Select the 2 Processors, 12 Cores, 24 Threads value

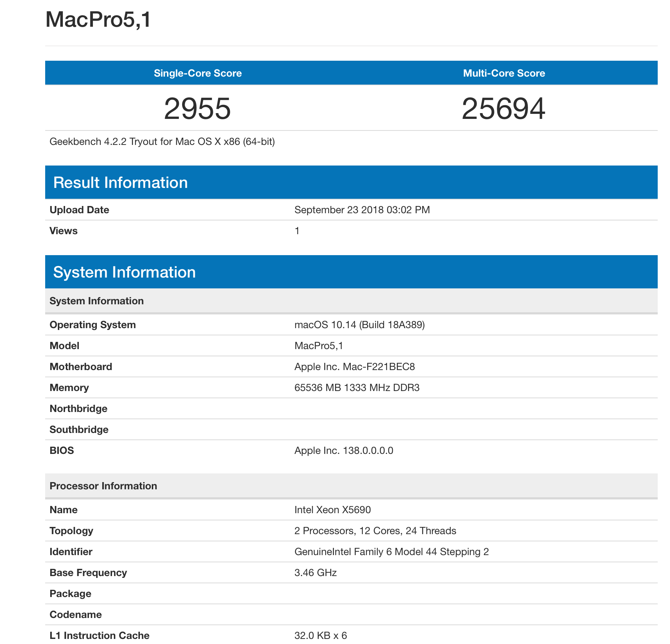375,531
